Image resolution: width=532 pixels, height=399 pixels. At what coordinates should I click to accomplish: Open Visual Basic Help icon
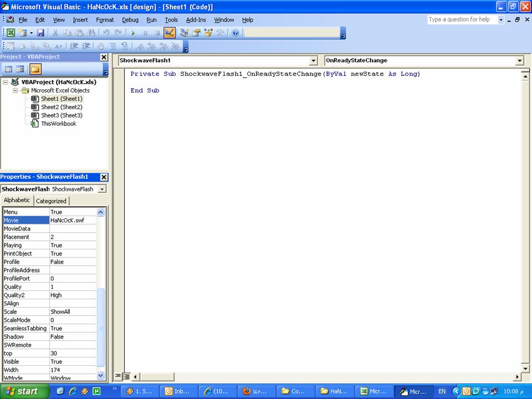[235, 33]
